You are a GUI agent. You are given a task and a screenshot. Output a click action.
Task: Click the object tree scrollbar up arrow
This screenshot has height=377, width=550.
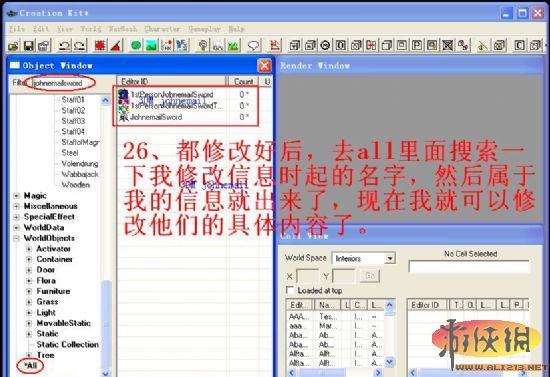tap(105, 101)
